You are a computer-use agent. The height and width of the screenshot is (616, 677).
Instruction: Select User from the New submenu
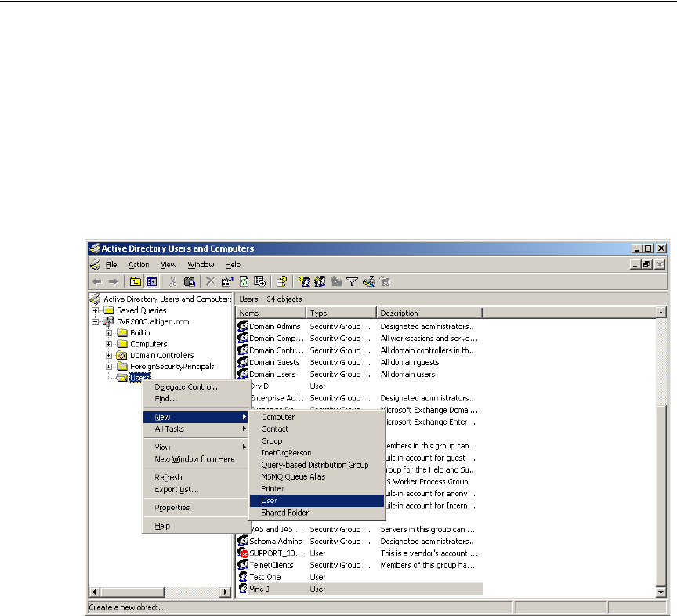[x=269, y=501]
